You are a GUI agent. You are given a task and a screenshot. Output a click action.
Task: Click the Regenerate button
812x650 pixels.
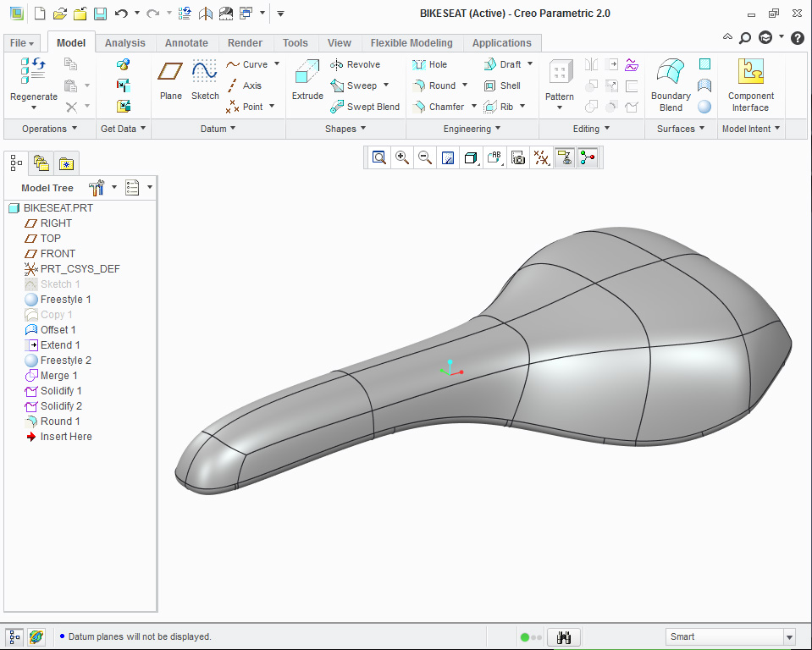(32, 80)
